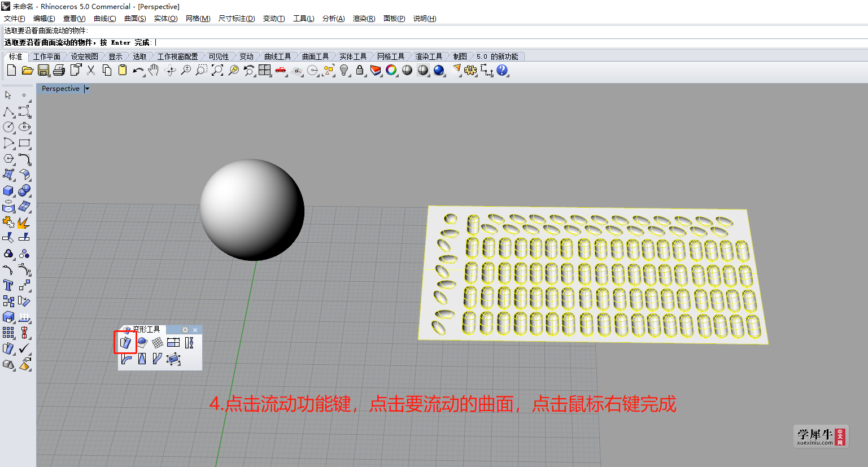Click the Zoom Dynamic magnifier icon
Viewport: 868px width, 467px height.
click(186, 70)
